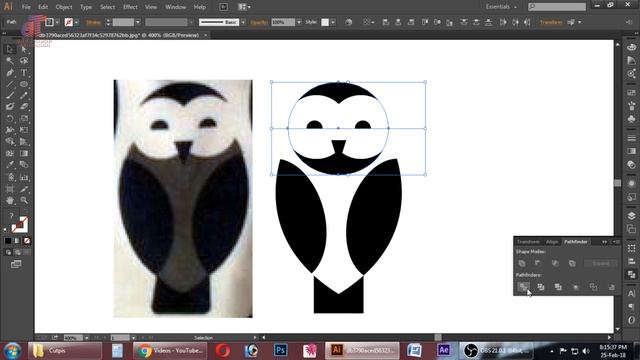
Task: Open the Character panel icon in the right dock
Action: [631, 293]
